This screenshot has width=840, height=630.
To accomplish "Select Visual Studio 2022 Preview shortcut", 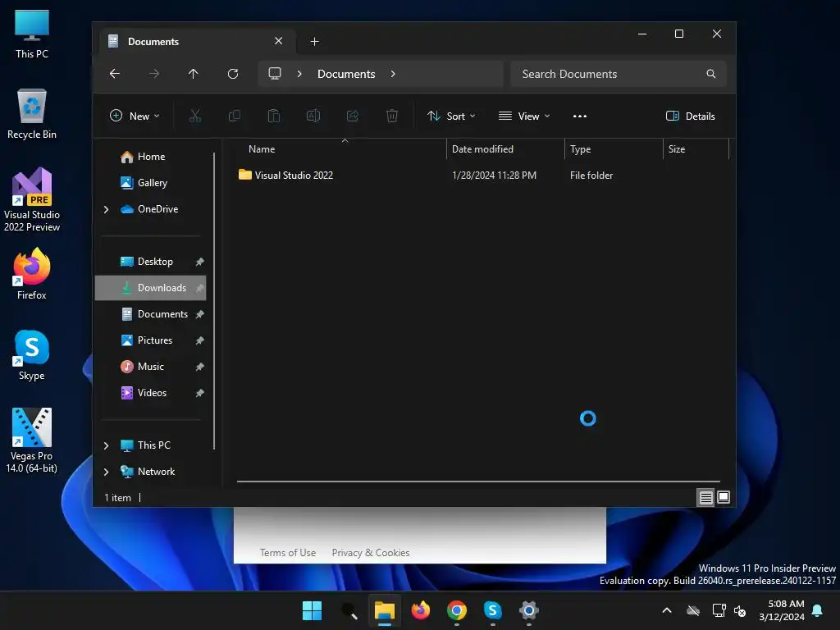I will click(x=32, y=199).
